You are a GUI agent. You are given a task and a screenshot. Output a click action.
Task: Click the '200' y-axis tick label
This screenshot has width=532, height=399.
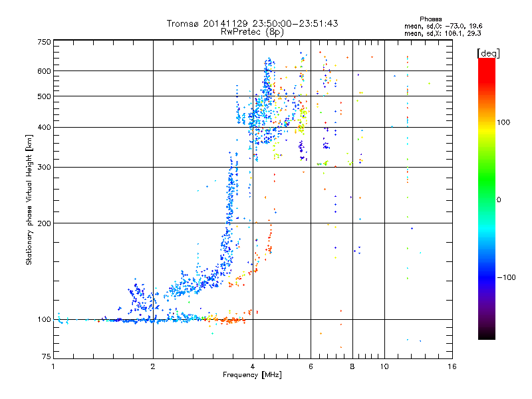(x=44, y=223)
